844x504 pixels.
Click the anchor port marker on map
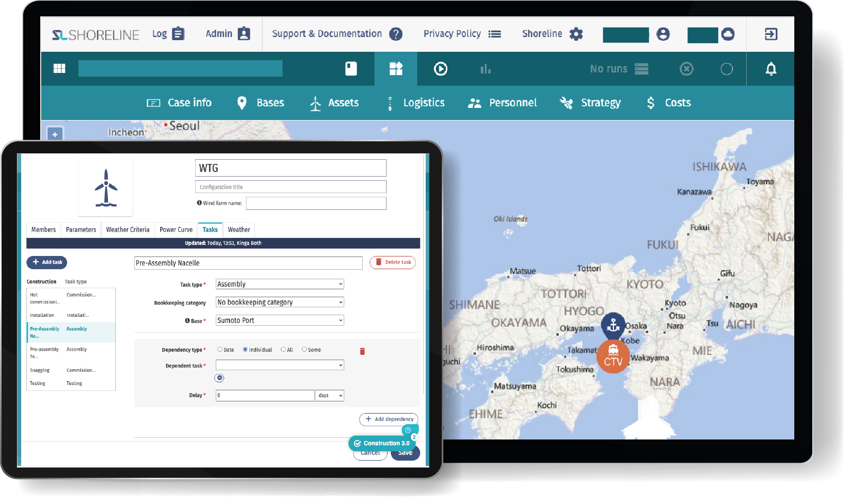pyautogui.click(x=613, y=324)
